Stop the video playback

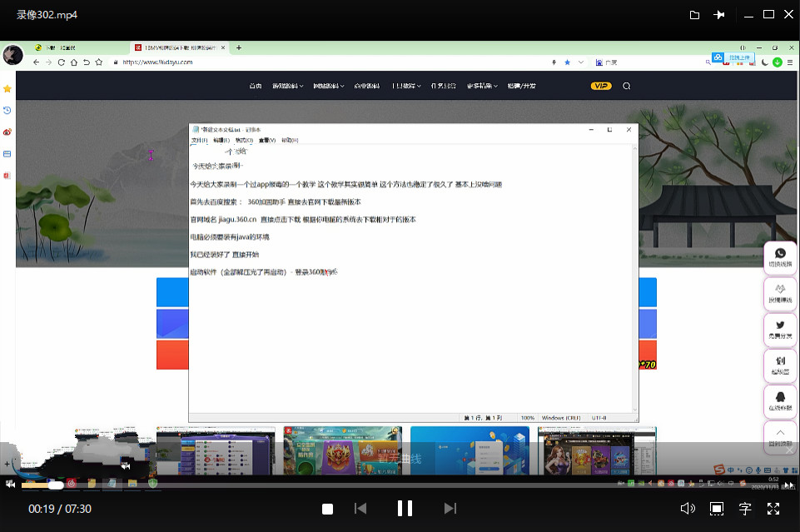click(327, 509)
